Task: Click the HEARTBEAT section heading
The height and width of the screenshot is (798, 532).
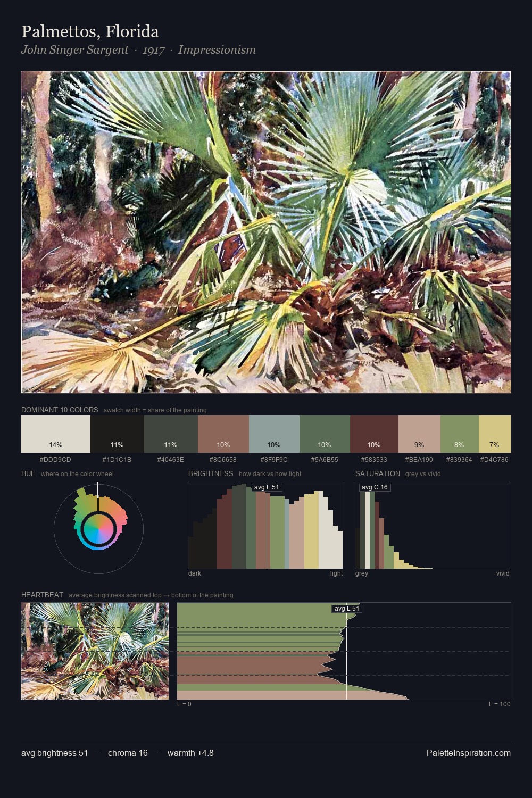Action: tap(42, 595)
